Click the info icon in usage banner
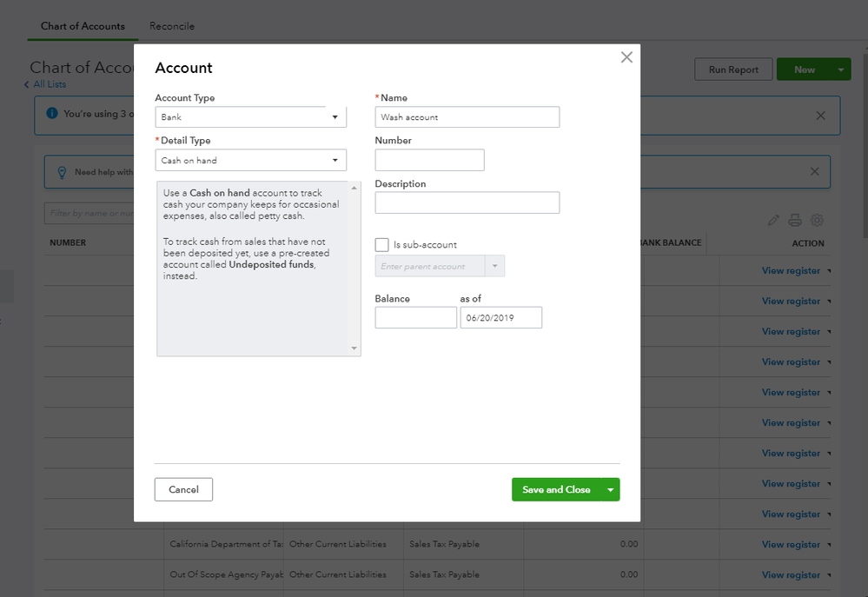The height and width of the screenshot is (597, 868). click(x=52, y=114)
